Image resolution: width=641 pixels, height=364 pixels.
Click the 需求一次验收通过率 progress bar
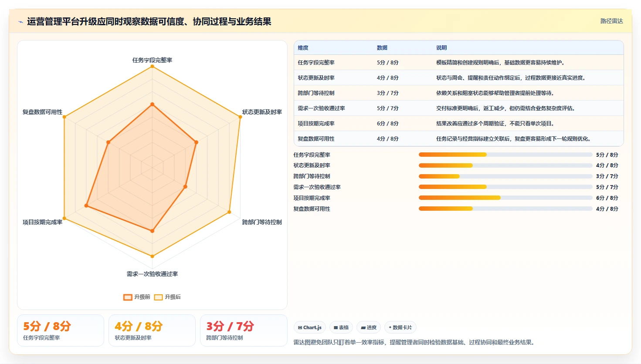coord(505,187)
